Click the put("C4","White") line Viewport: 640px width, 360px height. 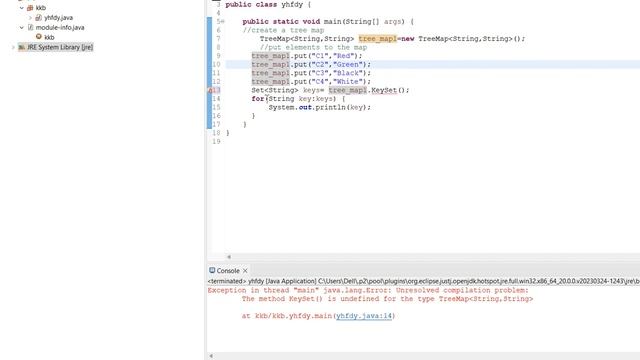pyautogui.click(x=311, y=82)
